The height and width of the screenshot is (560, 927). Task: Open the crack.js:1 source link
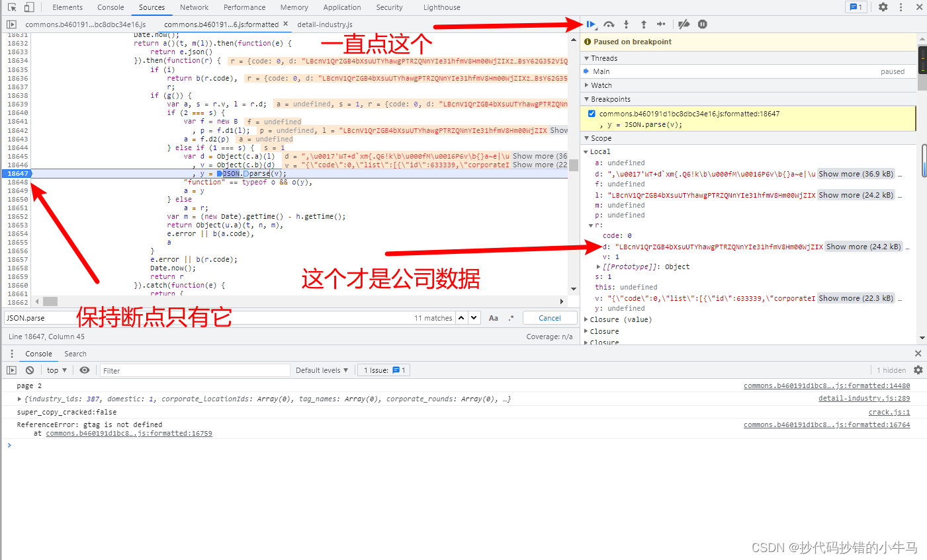(889, 412)
